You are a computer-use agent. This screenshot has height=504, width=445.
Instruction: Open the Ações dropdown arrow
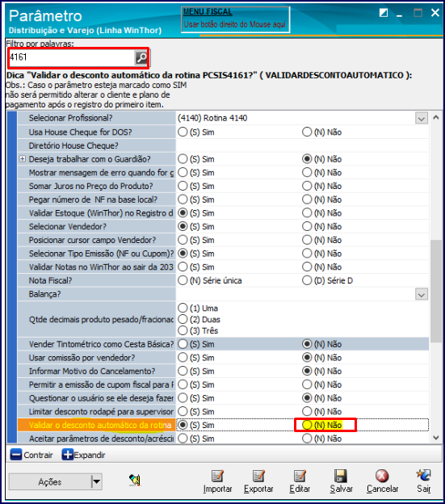point(96,481)
